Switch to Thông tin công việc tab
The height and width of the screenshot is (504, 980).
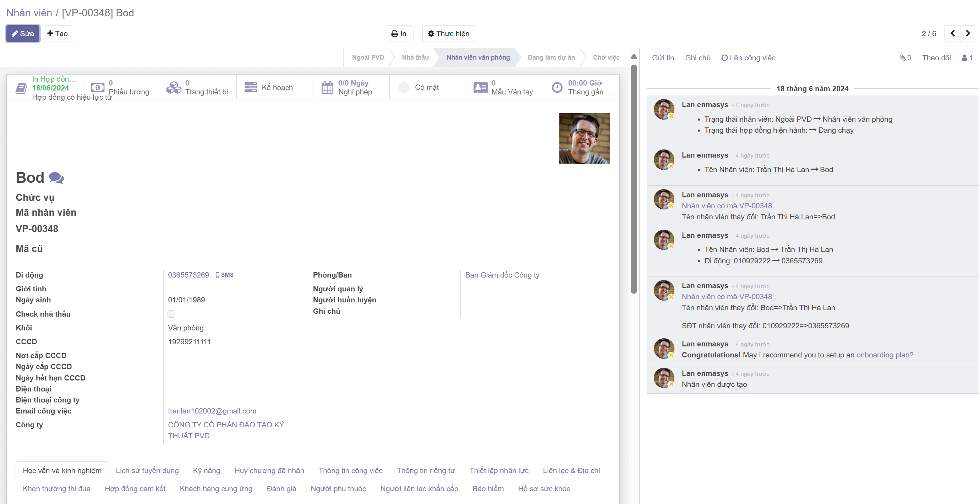click(x=350, y=471)
